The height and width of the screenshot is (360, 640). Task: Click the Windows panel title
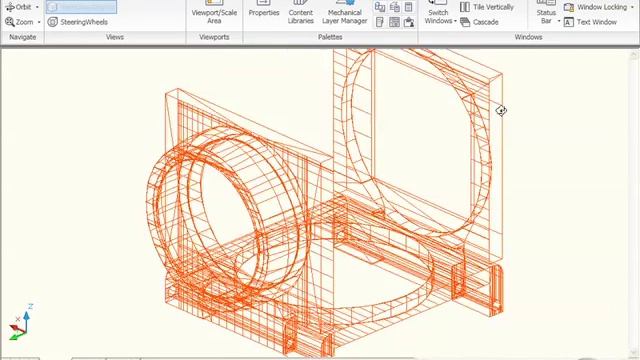click(x=528, y=37)
